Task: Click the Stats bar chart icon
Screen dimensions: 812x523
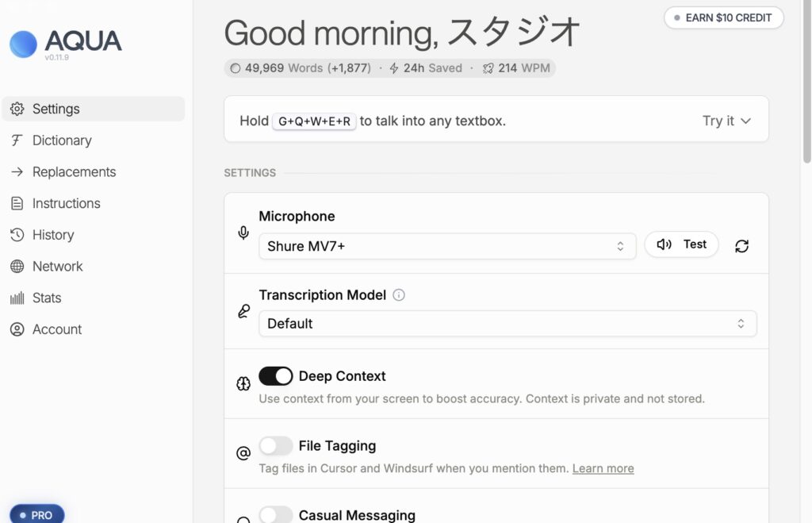Action: (x=17, y=298)
